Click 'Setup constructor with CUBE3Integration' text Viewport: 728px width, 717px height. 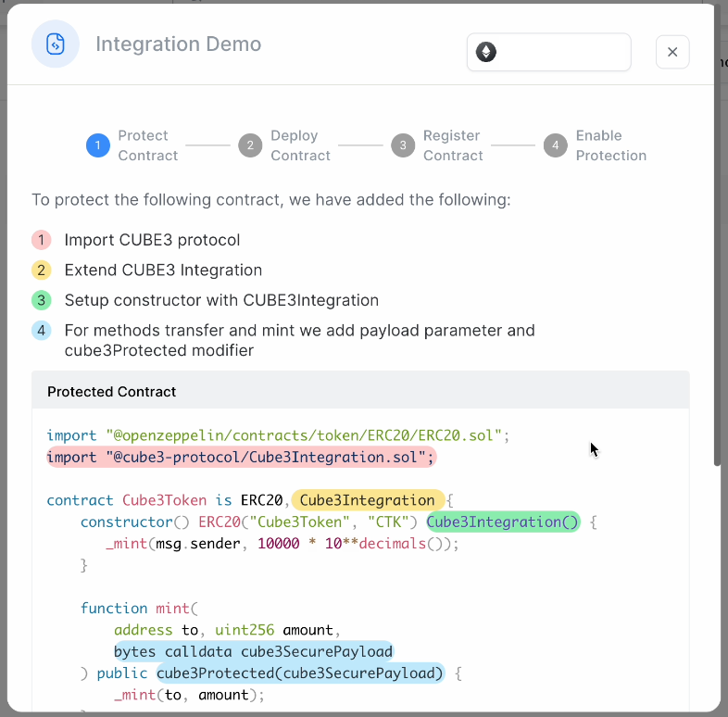tap(221, 300)
